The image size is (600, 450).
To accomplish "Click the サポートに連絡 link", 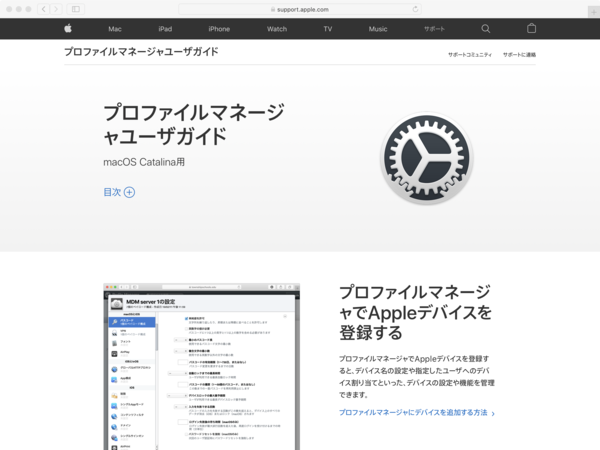I will coord(519,55).
